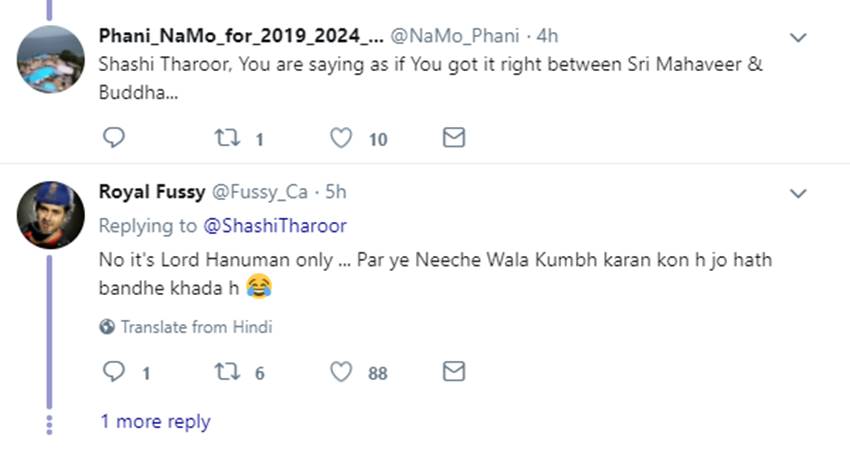
Task: Click the Royal Fussy display name
Action: click(151, 192)
